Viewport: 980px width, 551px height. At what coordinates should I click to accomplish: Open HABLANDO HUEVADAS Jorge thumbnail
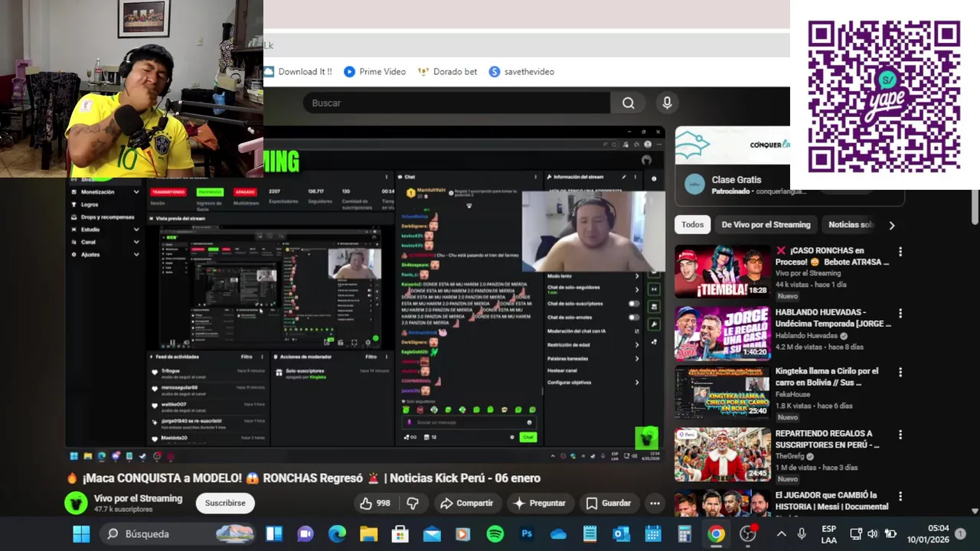tap(722, 333)
